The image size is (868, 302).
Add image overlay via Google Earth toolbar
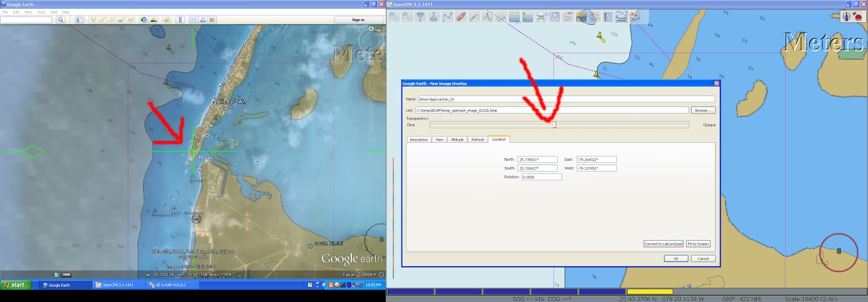[x=121, y=20]
